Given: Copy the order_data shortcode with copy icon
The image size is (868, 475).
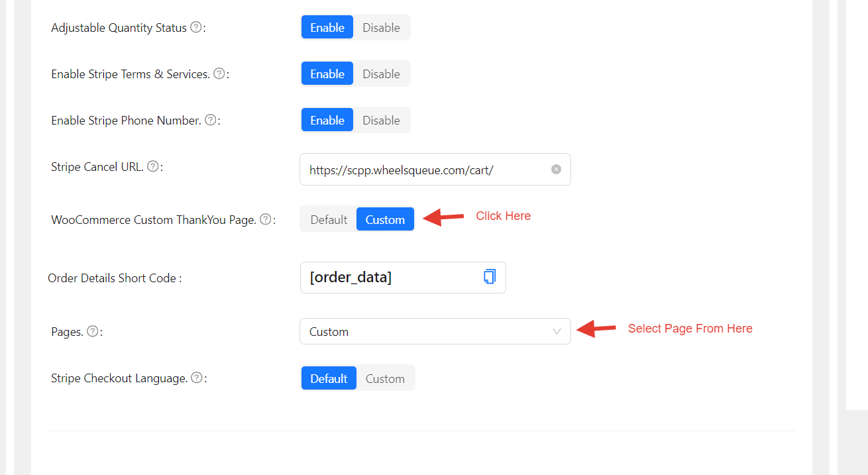Looking at the screenshot, I should point(489,277).
